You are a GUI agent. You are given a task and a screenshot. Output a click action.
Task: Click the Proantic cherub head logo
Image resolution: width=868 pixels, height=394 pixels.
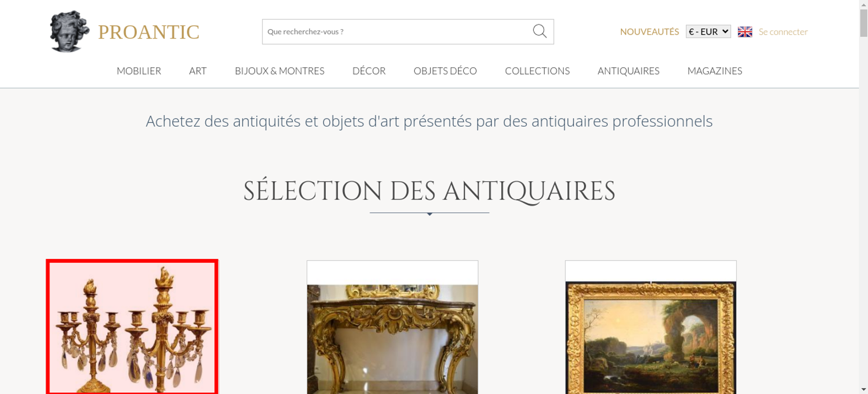click(69, 31)
